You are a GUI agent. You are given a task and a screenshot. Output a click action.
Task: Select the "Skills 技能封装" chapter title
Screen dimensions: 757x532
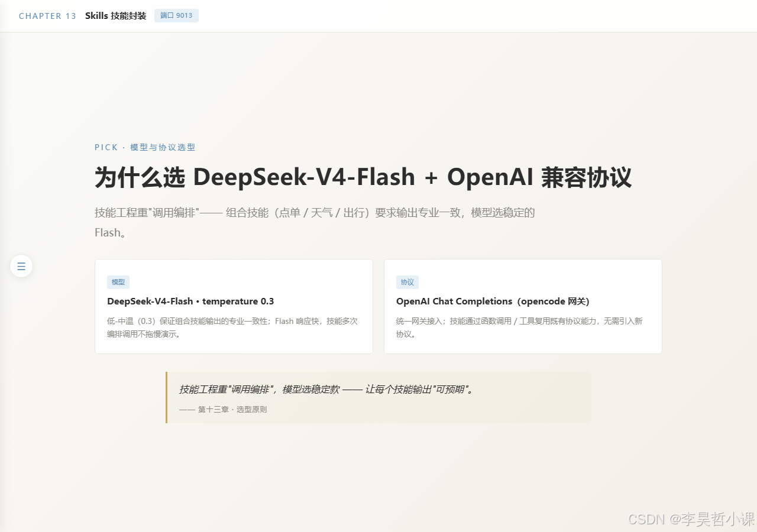(116, 16)
